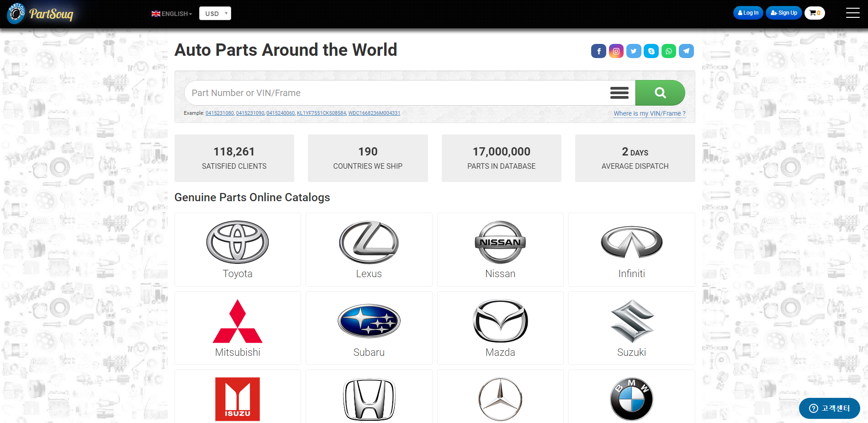
Task: Open the Isuzu catalog logo
Action: [x=238, y=399]
